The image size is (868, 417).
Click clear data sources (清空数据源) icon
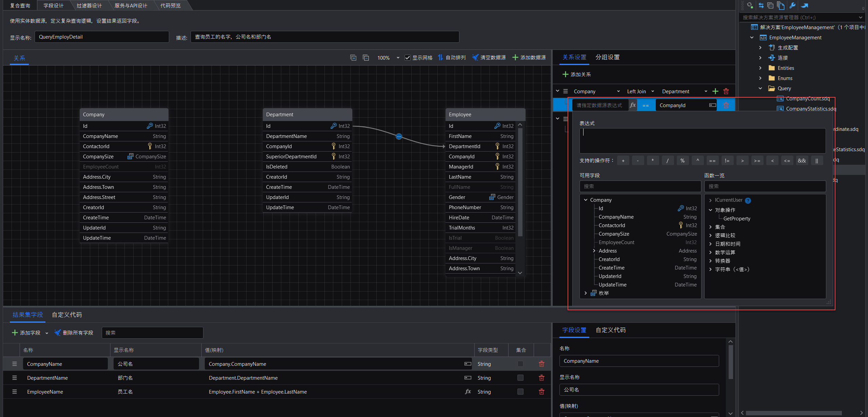pos(475,58)
